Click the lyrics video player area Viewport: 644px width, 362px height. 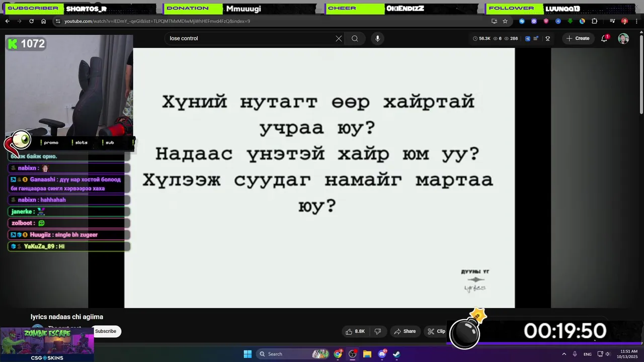[x=319, y=178]
